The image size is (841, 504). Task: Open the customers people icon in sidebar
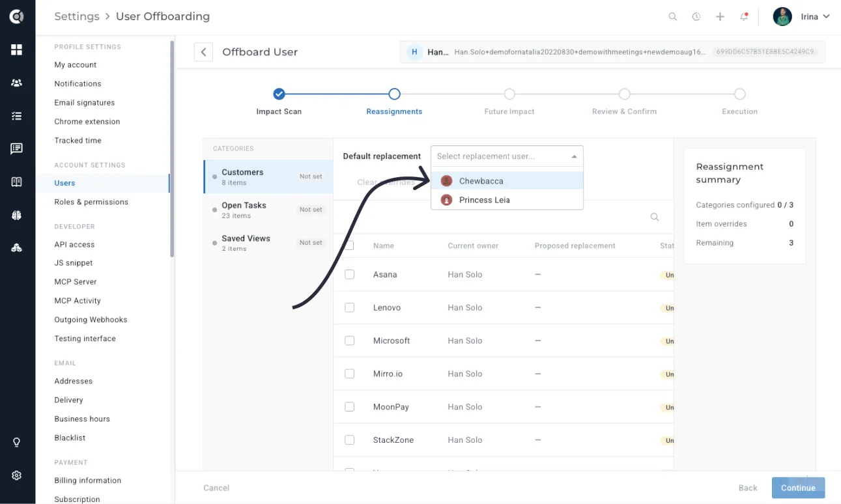(x=17, y=83)
